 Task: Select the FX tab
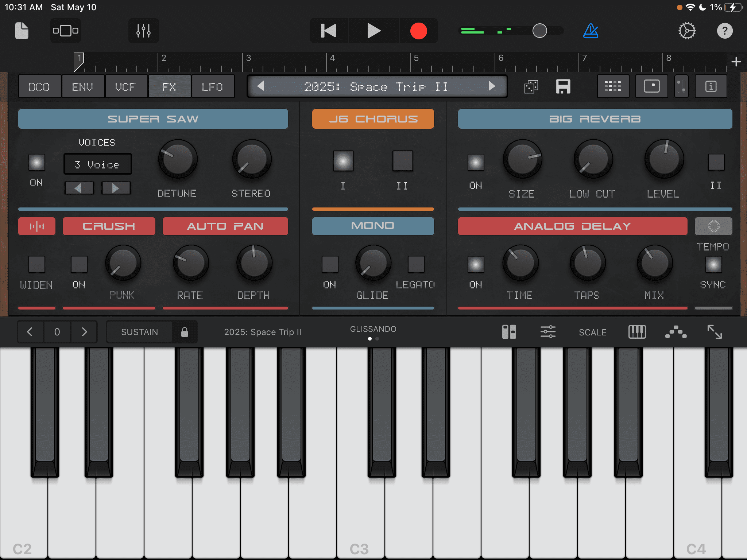pyautogui.click(x=169, y=87)
